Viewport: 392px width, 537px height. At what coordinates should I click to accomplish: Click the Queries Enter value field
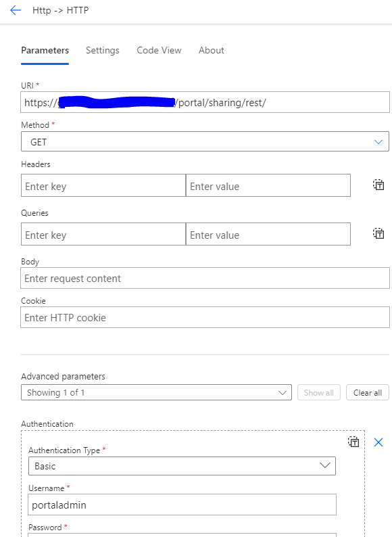tap(268, 234)
